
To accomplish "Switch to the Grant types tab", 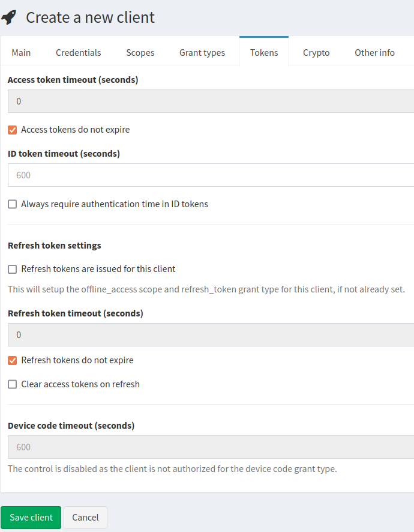I will pos(202,52).
